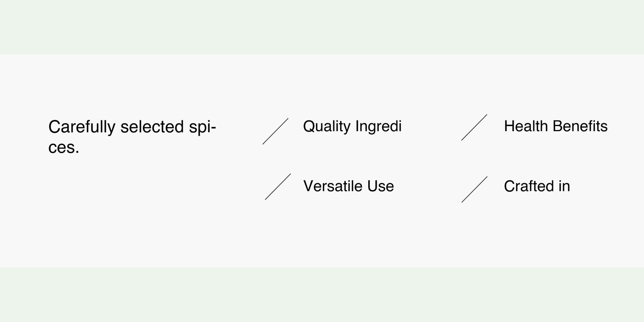Click the pale green band at the top
Screen dimensions: 644x322
pyautogui.click(x=322, y=27)
